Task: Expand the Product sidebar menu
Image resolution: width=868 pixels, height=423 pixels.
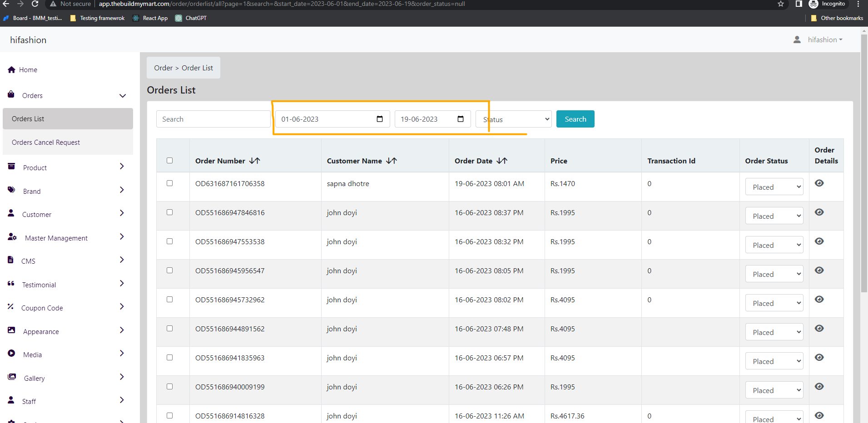Action: [122, 167]
